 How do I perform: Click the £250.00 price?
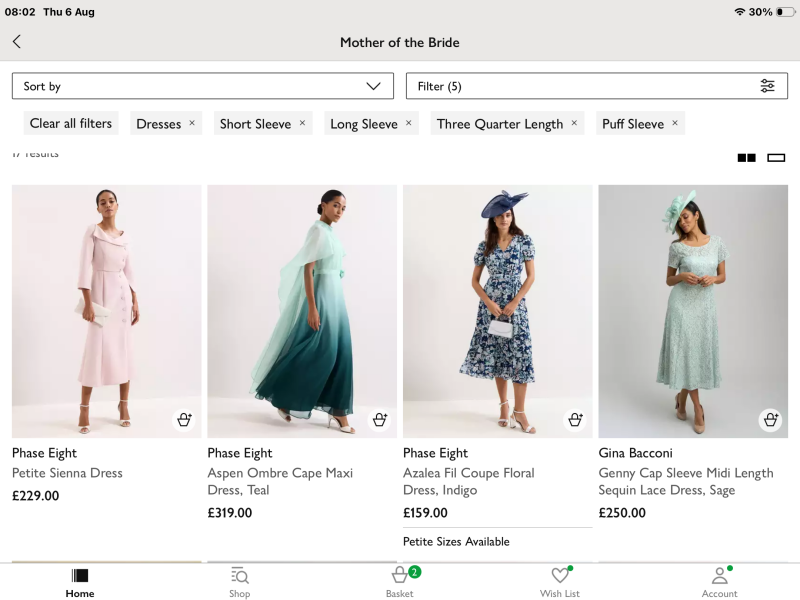point(622,513)
